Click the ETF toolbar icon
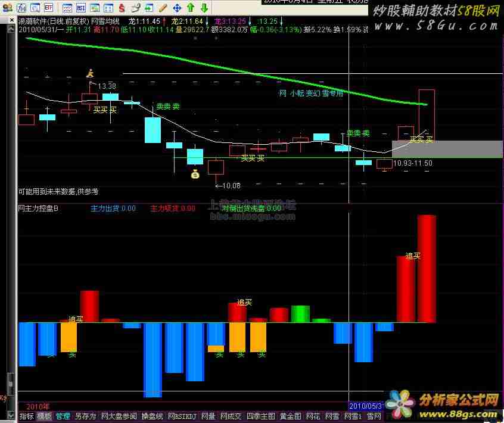This screenshot has width=504, height=423. (x=48, y=7)
